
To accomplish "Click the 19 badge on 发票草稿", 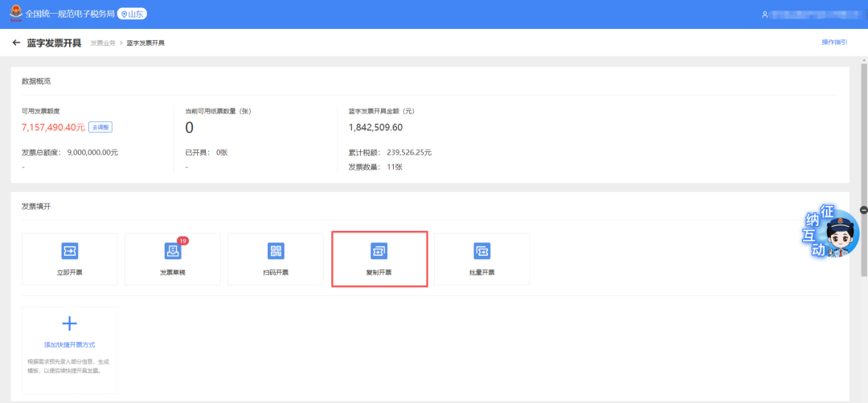I will pos(182,241).
